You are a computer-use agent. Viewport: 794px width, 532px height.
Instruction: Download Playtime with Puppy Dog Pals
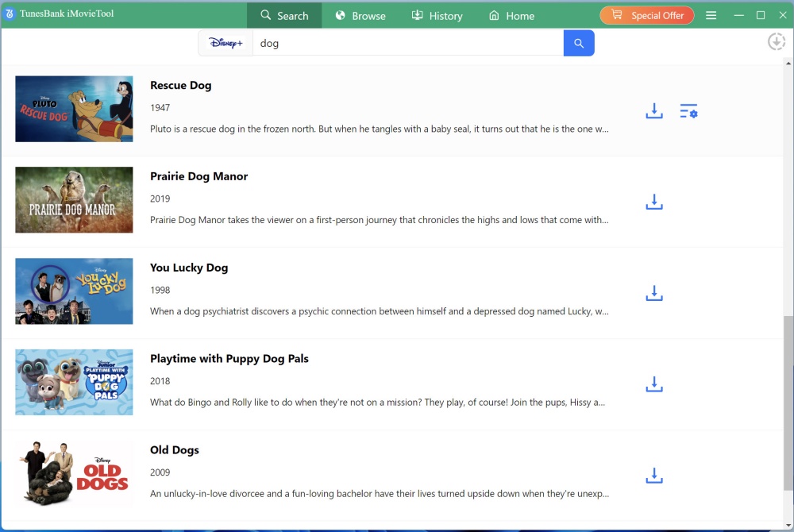[653, 385]
